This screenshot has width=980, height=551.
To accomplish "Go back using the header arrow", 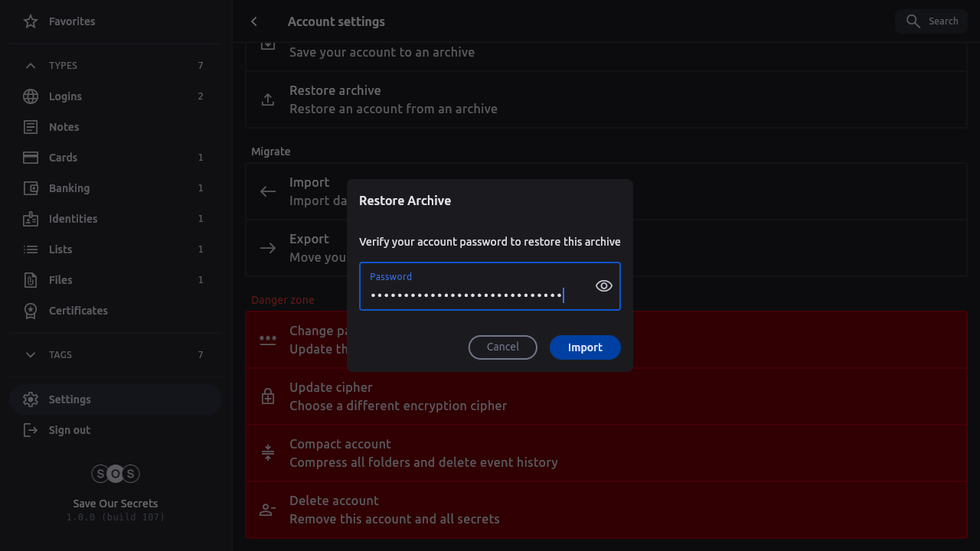I will (x=254, y=21).
